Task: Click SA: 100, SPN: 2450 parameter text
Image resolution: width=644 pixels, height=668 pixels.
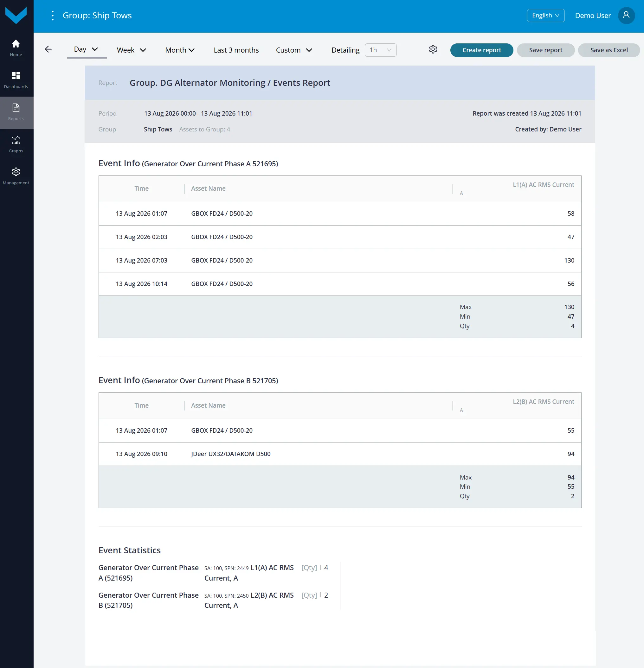Action: (226, 596)
